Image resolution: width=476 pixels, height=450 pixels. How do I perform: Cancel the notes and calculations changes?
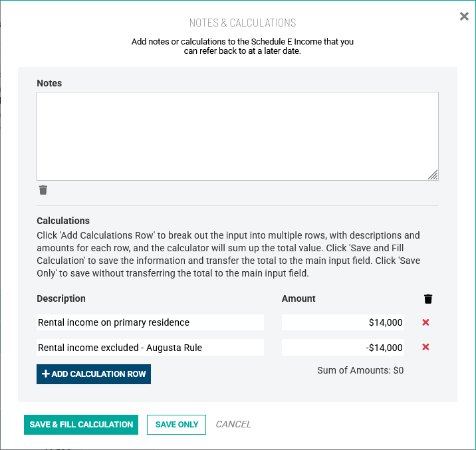point(233,425)
